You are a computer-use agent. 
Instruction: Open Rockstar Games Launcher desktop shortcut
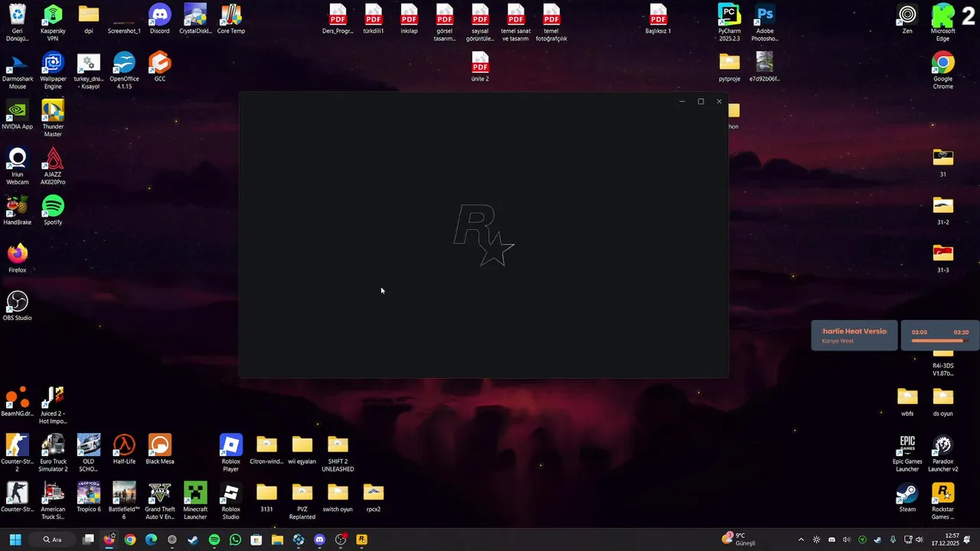tap(942, 500)
